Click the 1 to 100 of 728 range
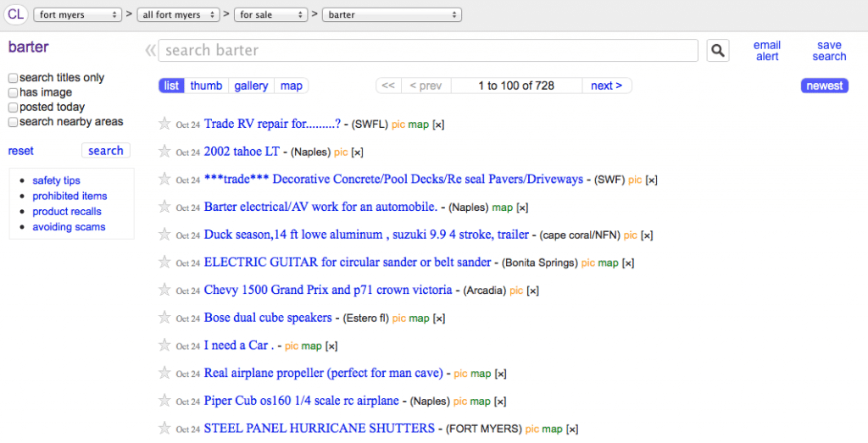The height and width of the screenshot is (443, 868). pyautogui.click(x=516, y=86)
